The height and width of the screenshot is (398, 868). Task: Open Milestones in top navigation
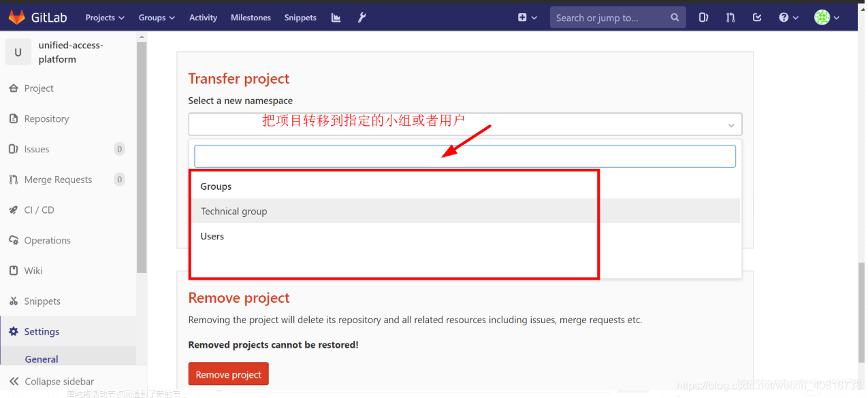pos(251,18)
